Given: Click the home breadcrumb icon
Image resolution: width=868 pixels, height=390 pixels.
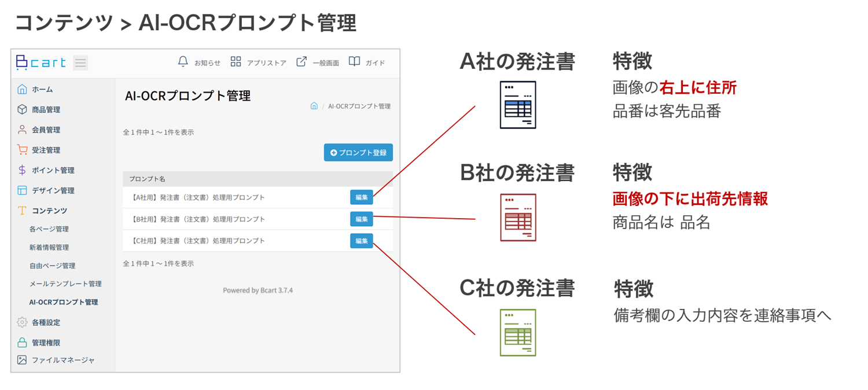Looking at the screenshot, I should (314, 106).
